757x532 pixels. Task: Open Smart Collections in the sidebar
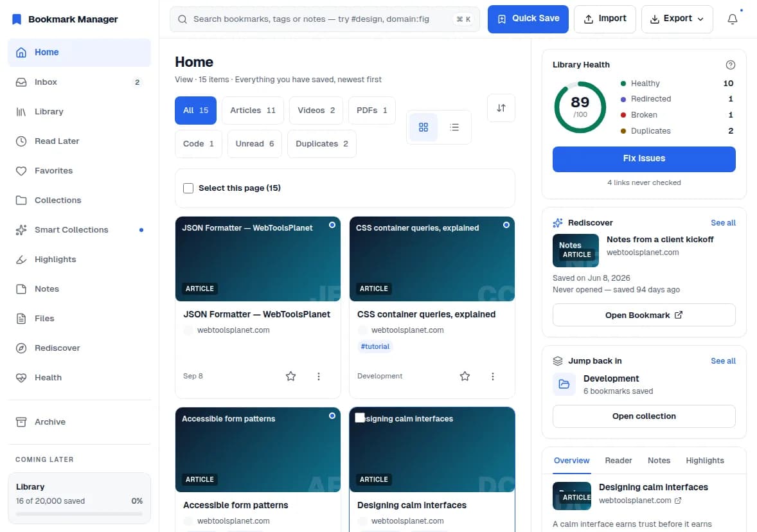(79, 230)
